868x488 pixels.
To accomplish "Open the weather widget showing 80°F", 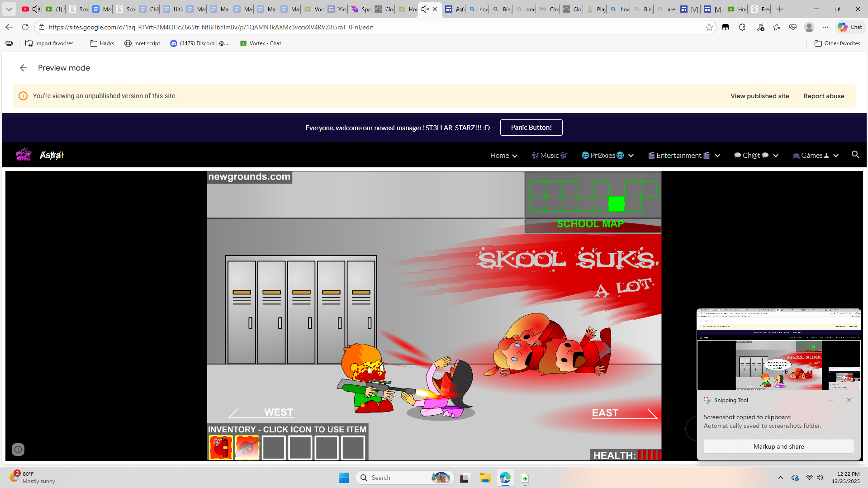I will pyautogui.click(x=33, y=478).
